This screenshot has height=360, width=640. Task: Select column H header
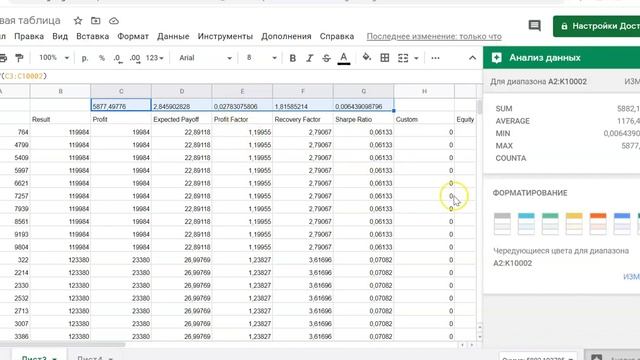coord(424,91)
